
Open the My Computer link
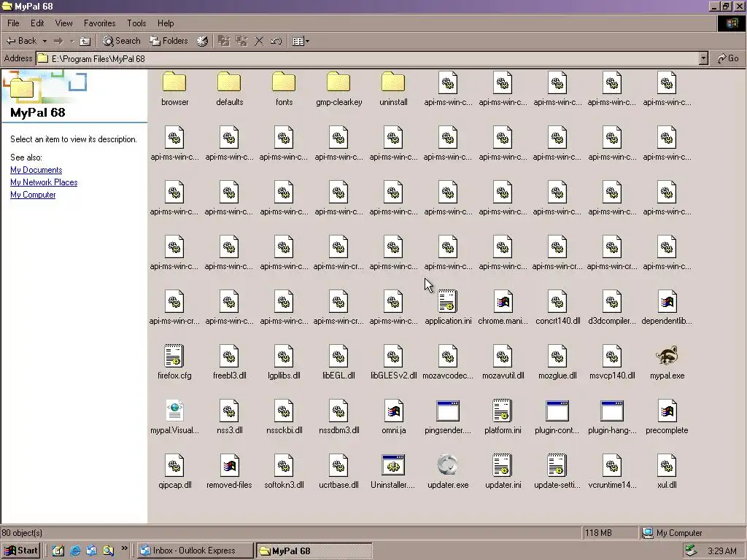click(x=33, y=195)
